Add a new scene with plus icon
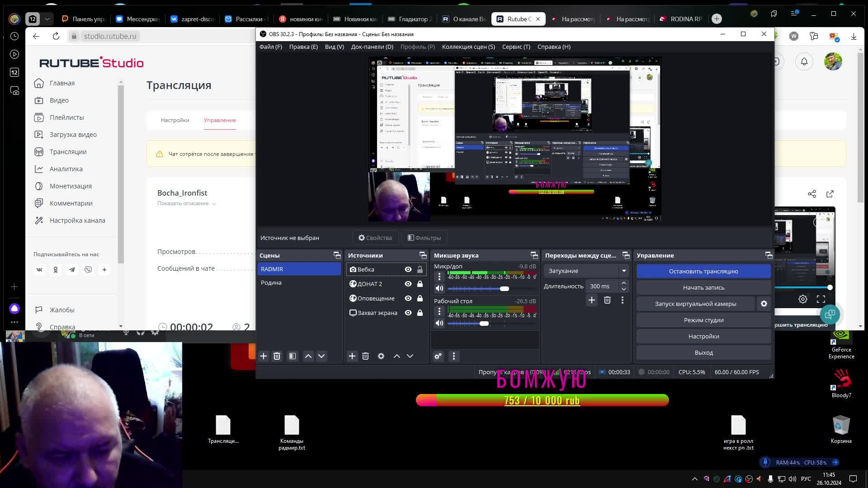This screenshot has height=488, width=868. point(264,356)
